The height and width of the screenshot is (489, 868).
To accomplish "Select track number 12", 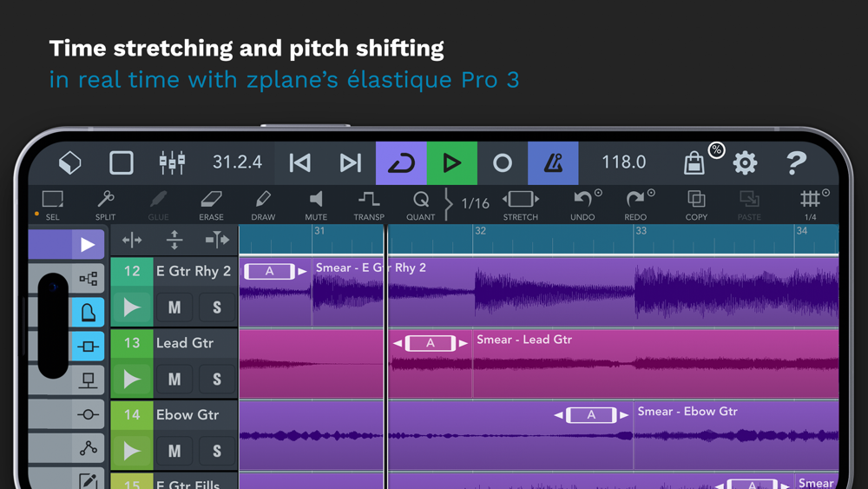I will coord(132,271).
